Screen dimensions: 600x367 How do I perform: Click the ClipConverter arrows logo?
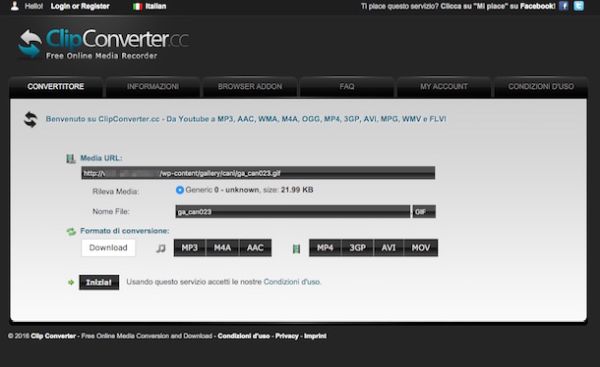[30, 44]
